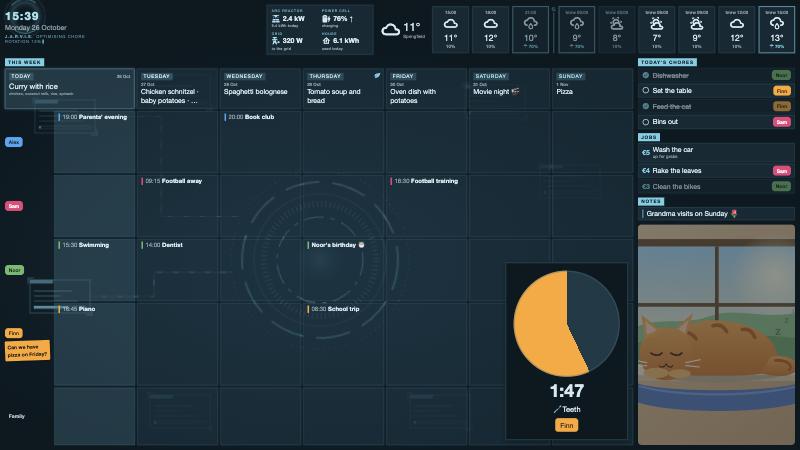This screenshot has width=800, height=450.
Task: Click the 1:47 timer countdown
Action: tap(566, 391)
